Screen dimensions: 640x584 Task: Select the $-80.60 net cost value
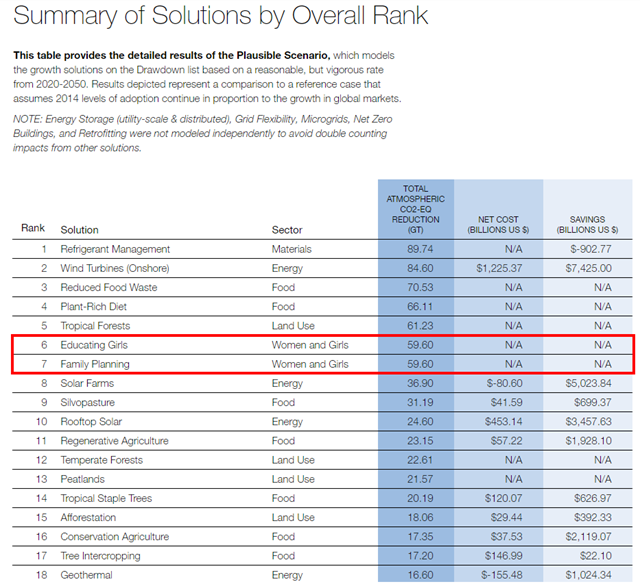click(x=504, y=383)
